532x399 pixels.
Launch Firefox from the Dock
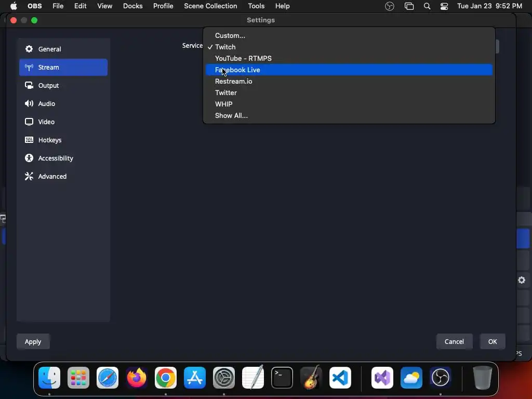click(x=137, y=378)
